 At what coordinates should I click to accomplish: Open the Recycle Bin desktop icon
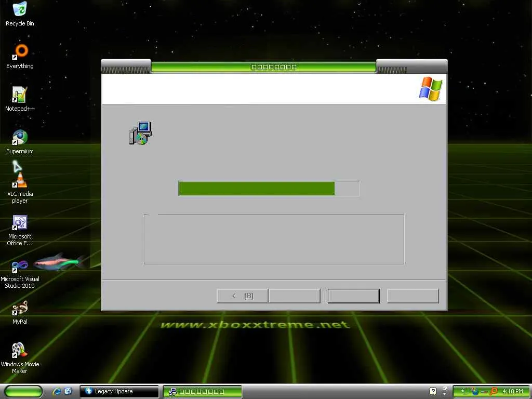[x=20, y=14]
